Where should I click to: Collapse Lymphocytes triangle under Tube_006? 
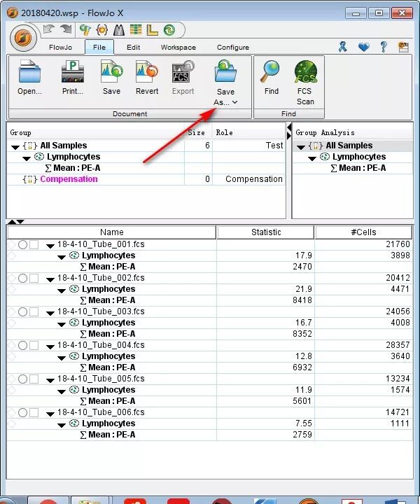pyautogui.click(x=62, y=426)
